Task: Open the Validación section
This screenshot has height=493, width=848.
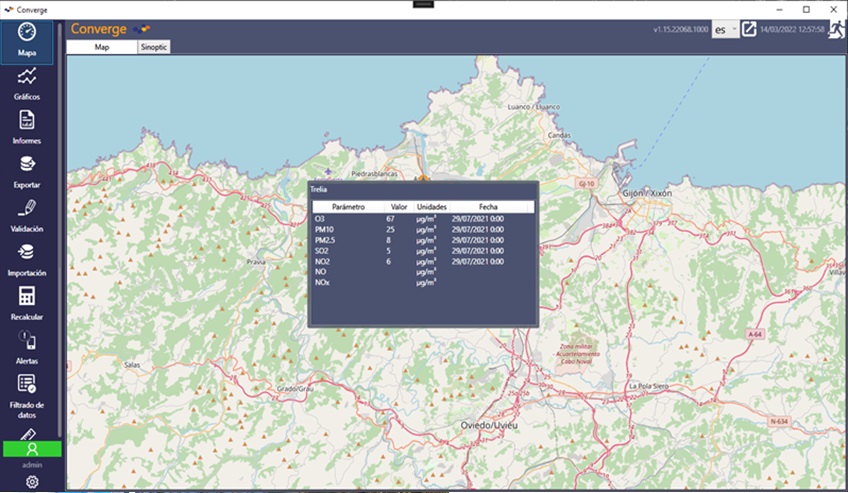Action: click(27, 215)
